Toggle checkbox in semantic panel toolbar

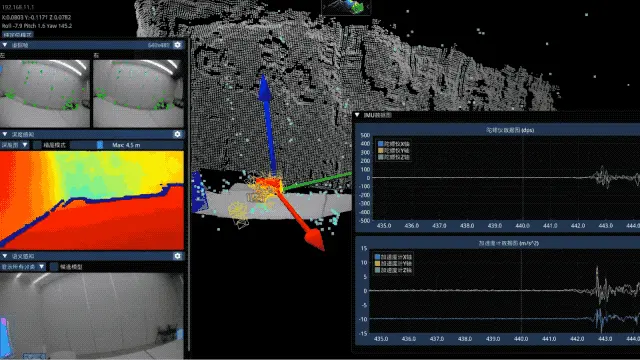tap(54, 267)
